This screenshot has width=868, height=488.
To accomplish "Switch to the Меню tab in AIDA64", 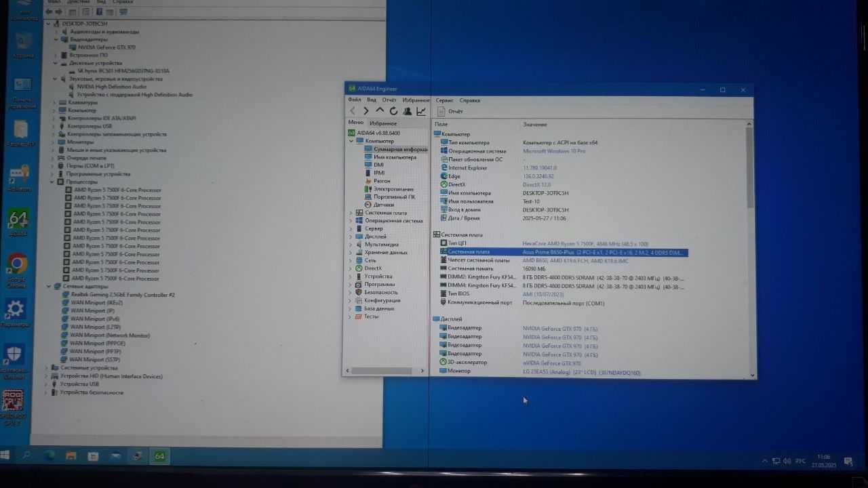I will pyautogui.click(x=355, y=123).
